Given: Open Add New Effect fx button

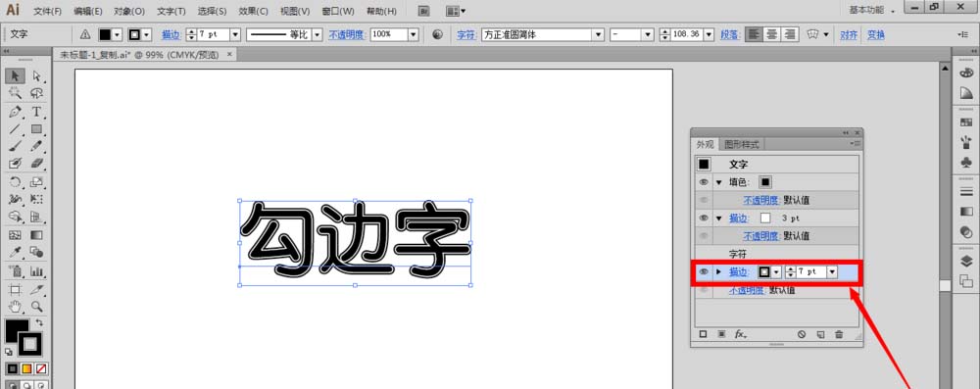Looking at the screenshot, I should coord(741,334).
